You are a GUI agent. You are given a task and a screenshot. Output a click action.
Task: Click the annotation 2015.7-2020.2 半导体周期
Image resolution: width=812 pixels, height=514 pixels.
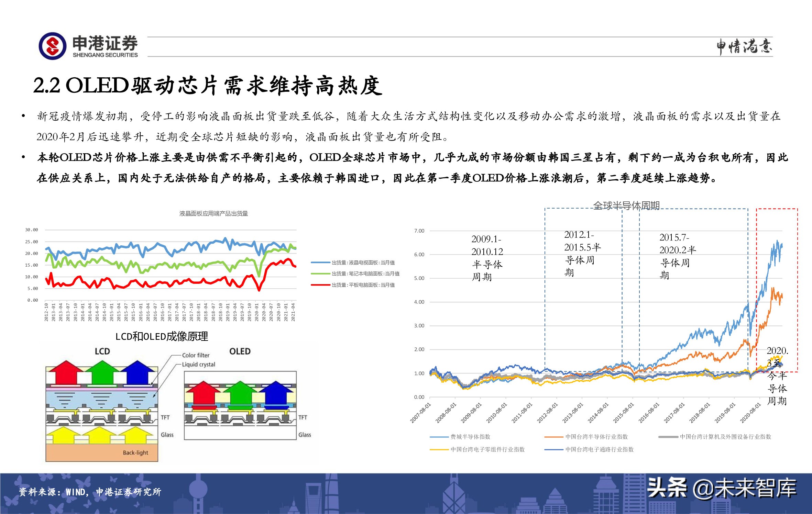tap(677, 256)
